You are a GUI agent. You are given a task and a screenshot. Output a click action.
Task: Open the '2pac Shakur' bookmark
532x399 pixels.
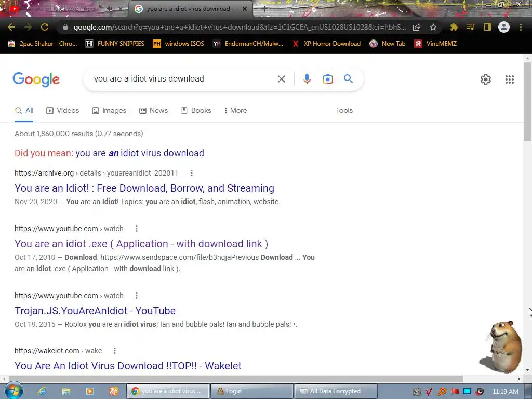pyautogui.click(x=43, y=44)
